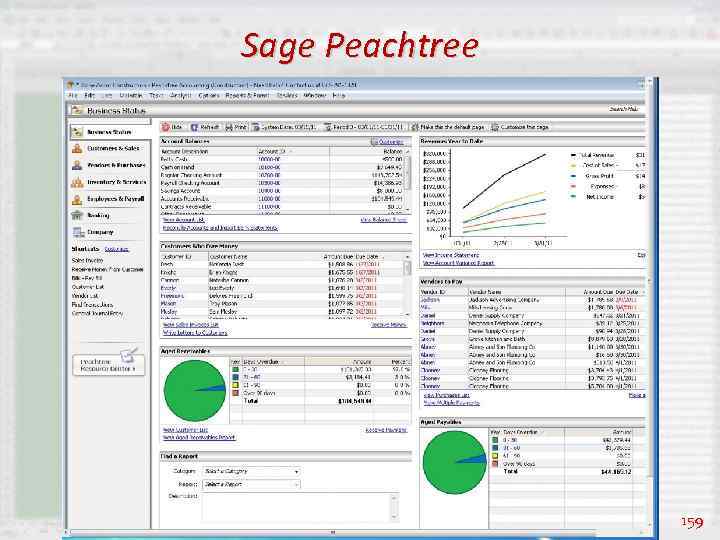Open the Customers & Sales sidebar section

tap(110, 148)
